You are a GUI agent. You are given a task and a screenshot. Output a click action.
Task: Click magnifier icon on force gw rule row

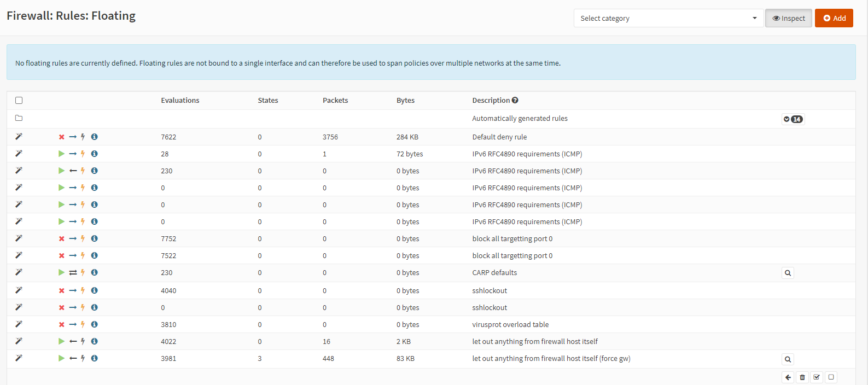point(788,359)
